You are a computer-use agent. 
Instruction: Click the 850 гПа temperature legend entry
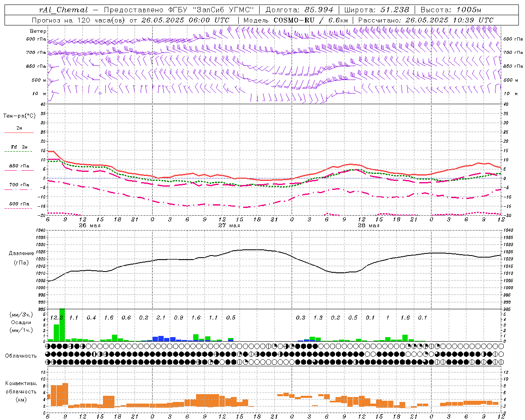[x=19, y=167]
